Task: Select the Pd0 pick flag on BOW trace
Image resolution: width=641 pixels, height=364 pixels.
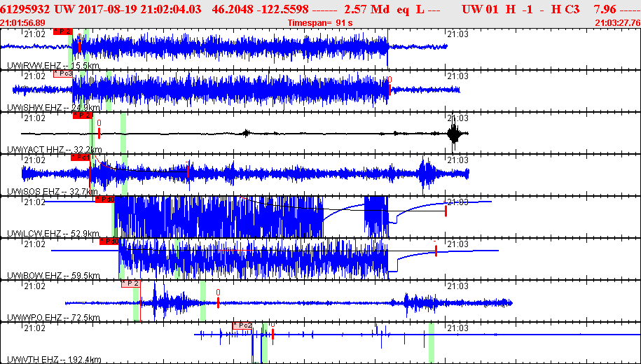Action: [x=109, y=241]
